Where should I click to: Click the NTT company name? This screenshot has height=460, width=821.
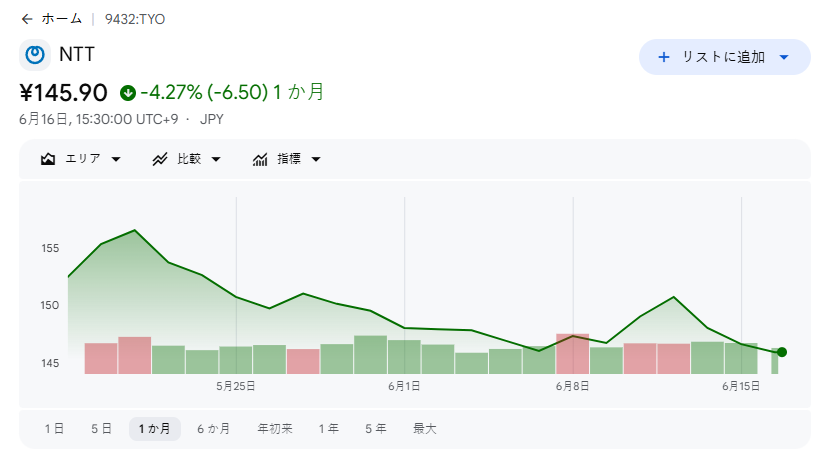[76, 54]
